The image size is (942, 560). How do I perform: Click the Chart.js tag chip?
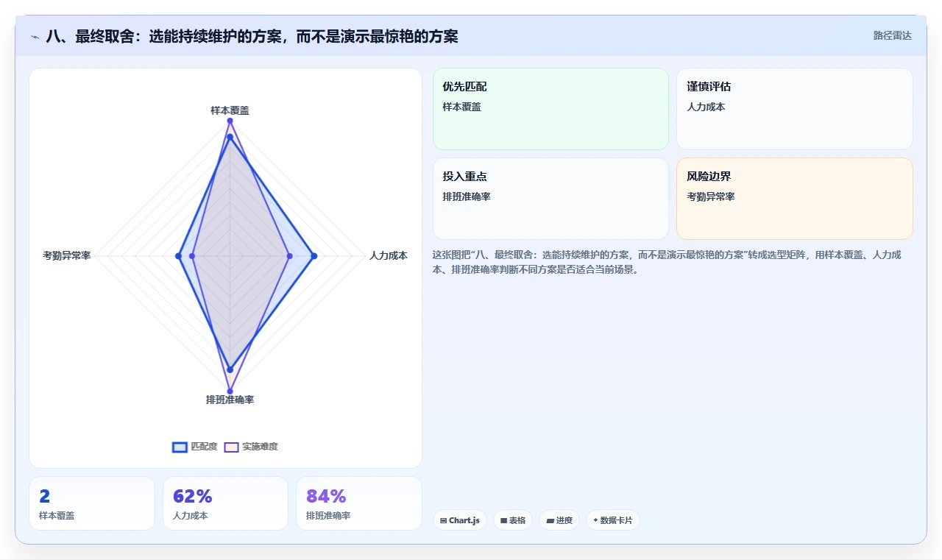click(x=460, y=520)
